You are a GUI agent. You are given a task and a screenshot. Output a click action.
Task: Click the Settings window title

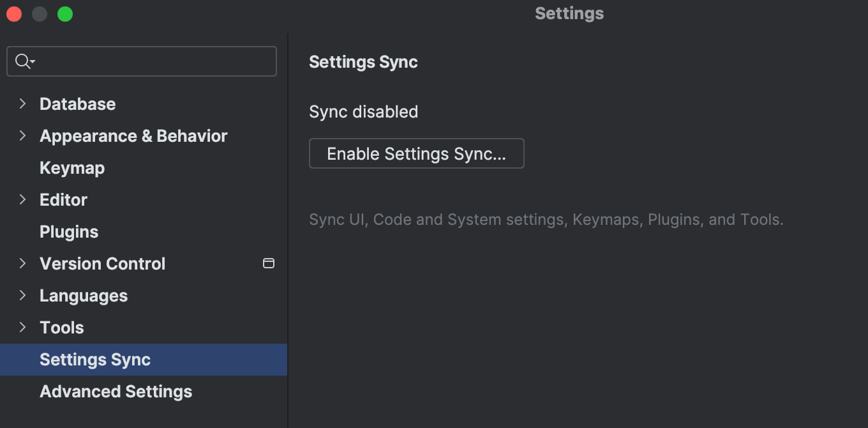[569, 13]
